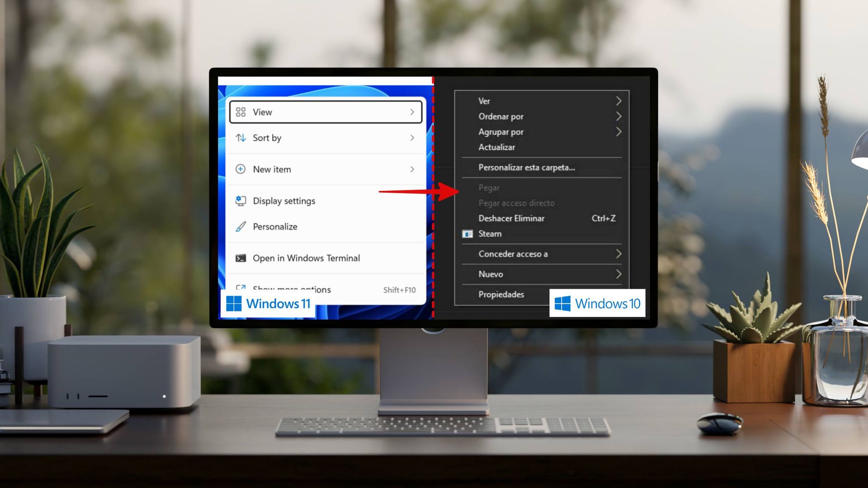Image resolution: width=868 pixels, height=488 pixels.
Task: Click the New item plus icon
Action: click(241, 169)
